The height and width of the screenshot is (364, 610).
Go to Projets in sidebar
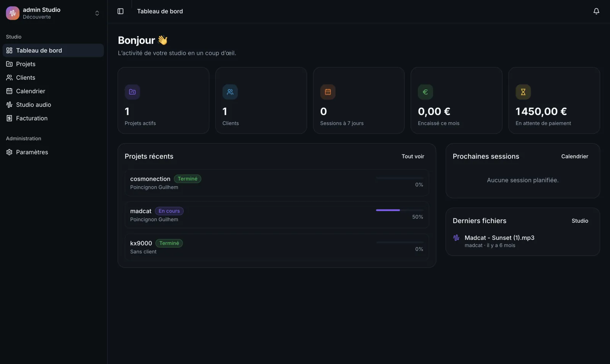click(x=53, y=64)
